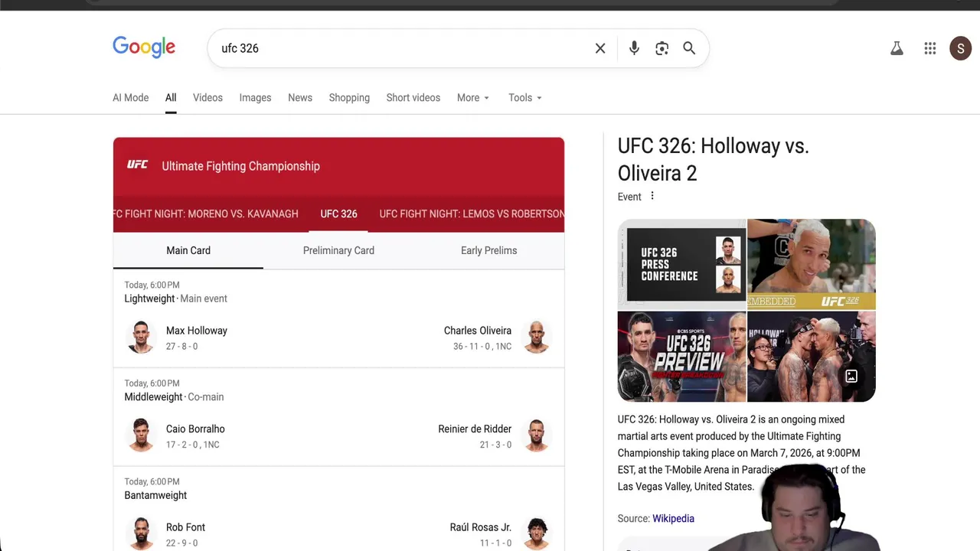The height and width of the screenshot is (551, 980).
Task: Open the Main Card tab
Action: click(188, 250)
